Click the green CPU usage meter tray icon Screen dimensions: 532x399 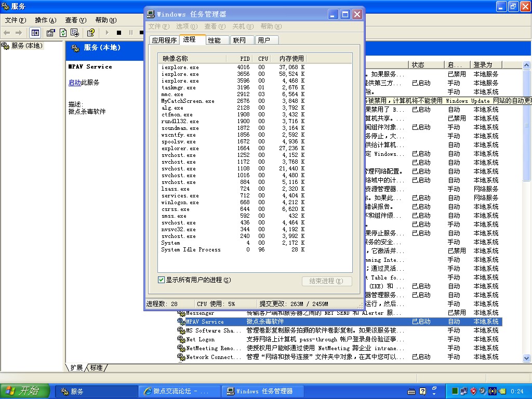(455, 392)
